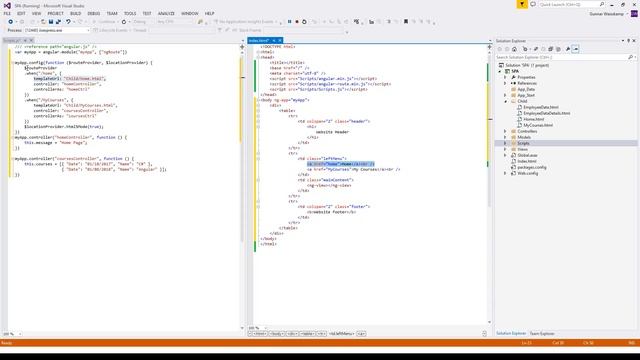Click the notifications flag icon
Image resolution: width=640 pixels, height=360 pixels.
click(x=522, y=4)
